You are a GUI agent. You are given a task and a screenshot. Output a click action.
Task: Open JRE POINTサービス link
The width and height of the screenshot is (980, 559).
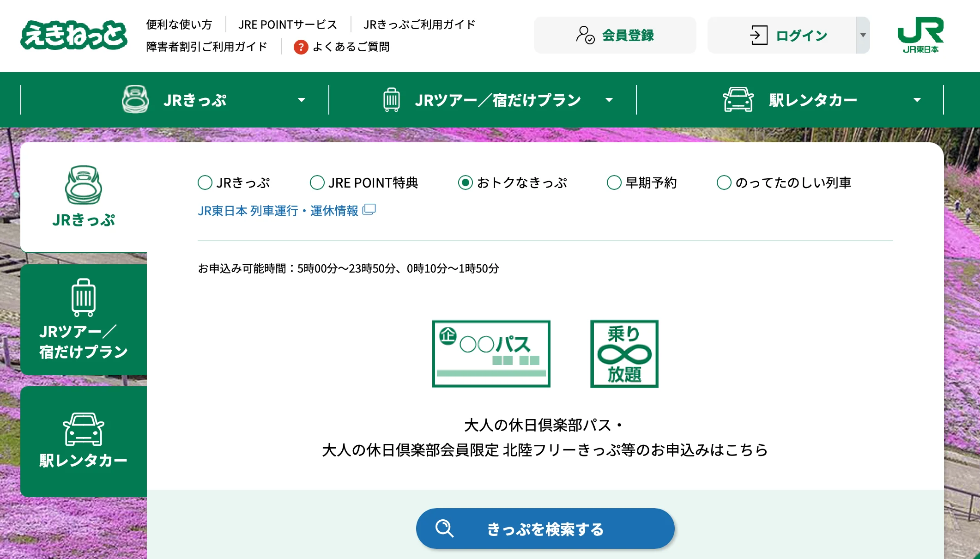288,24
